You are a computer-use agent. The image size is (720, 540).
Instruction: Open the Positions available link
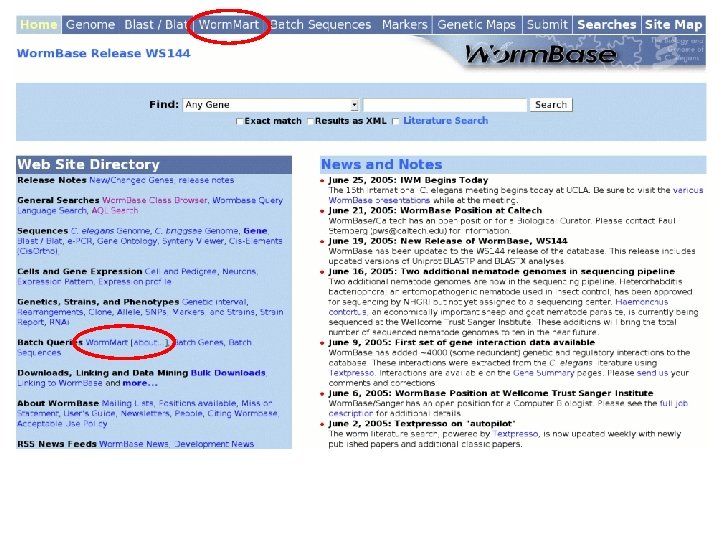point(197,403)
